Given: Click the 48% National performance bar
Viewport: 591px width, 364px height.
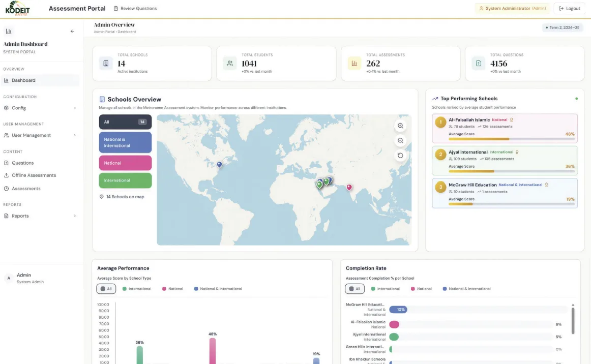Looking at the screenshot, I should click(x=213, y=351).
